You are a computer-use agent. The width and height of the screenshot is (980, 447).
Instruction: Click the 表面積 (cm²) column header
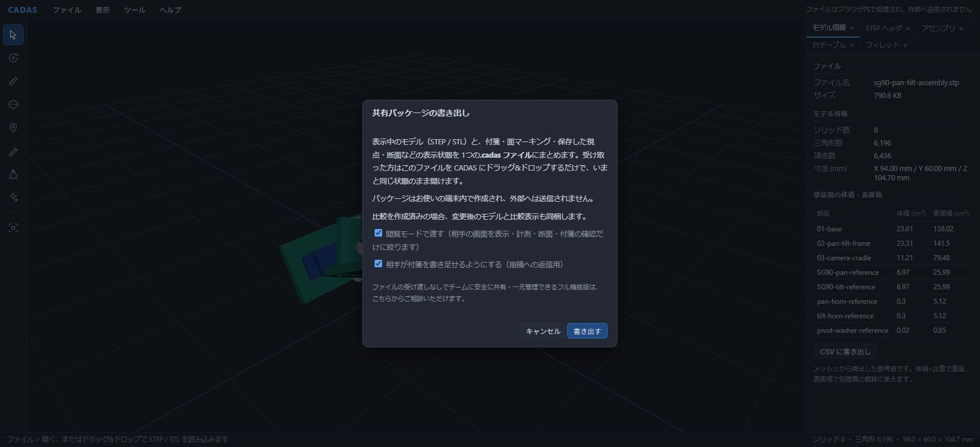950,213
